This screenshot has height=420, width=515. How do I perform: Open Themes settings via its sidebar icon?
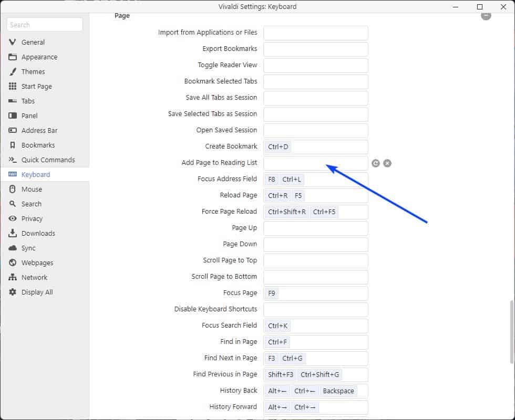pos(12,71)
